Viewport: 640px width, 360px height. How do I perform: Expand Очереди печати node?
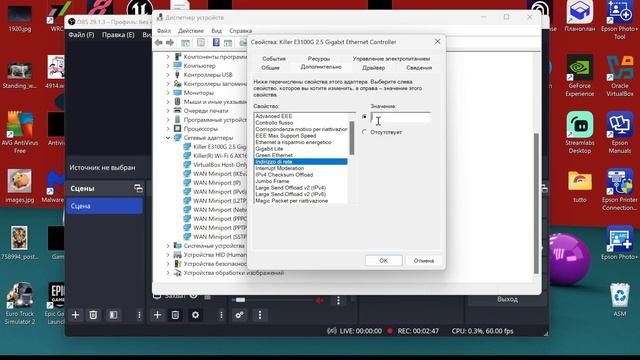pyautogui.click(x=168, y=111)
